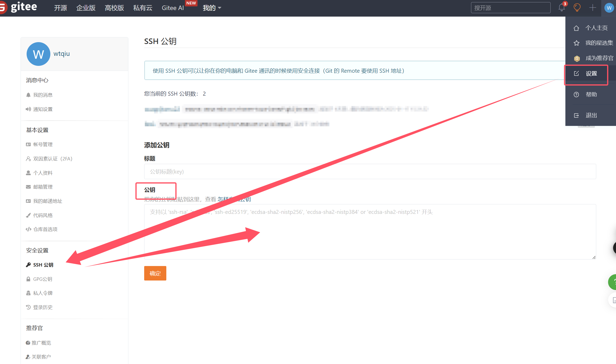Click the plus create icon in header
Image resolution: width=616 pixels, height=364 pixels.
click(593, 8)
